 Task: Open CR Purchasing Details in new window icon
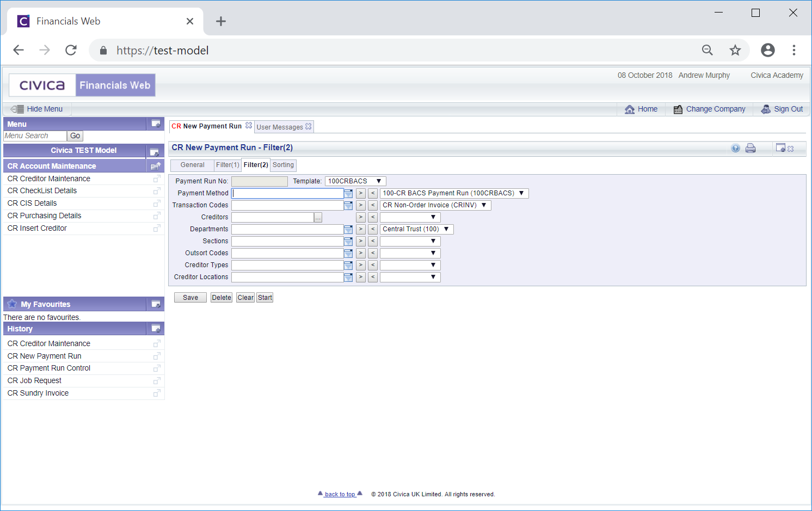[157, 216]
